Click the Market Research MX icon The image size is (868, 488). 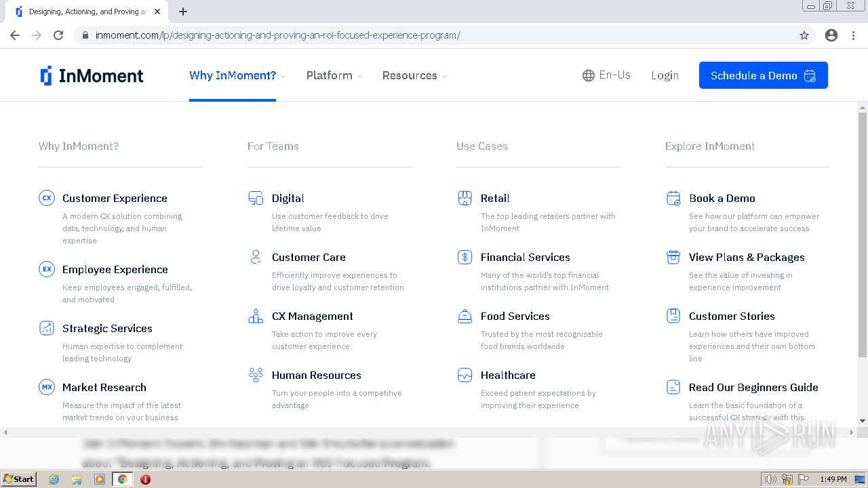[47, 387]
